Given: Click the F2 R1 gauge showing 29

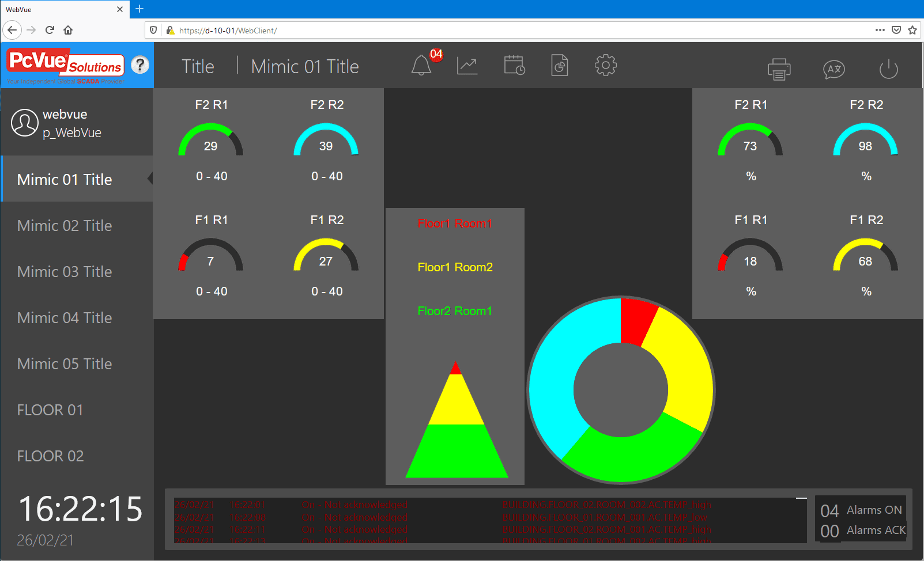Looking at the screenshot, I should pos(211,140).
